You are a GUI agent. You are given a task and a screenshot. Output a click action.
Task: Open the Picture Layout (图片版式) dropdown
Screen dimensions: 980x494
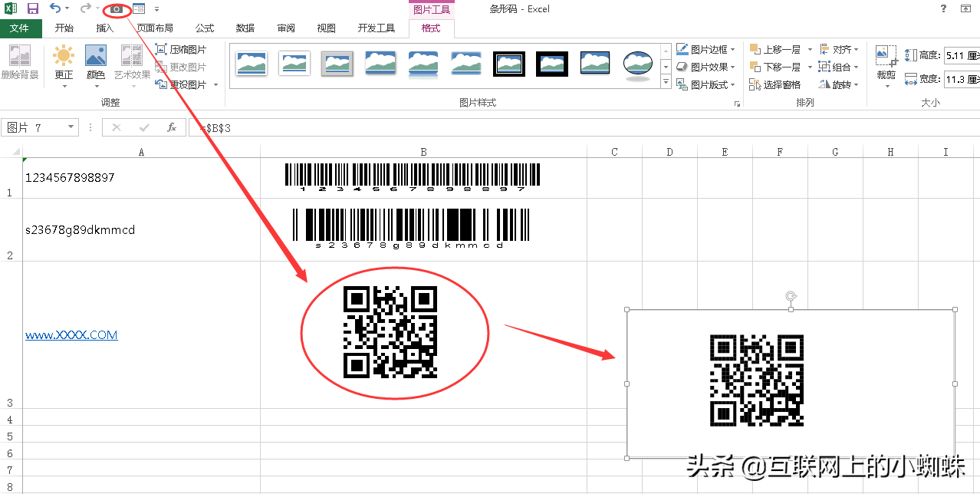point(706,84)
